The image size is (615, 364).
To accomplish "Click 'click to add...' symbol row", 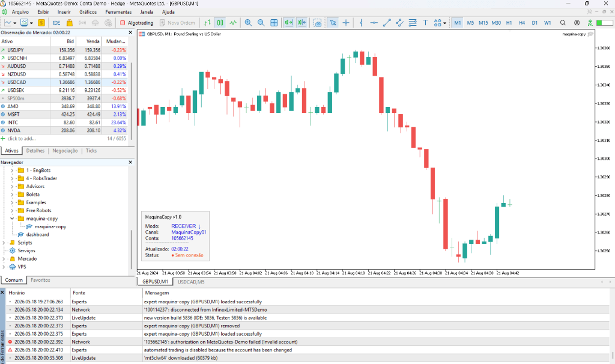I will tap(64, 139).
